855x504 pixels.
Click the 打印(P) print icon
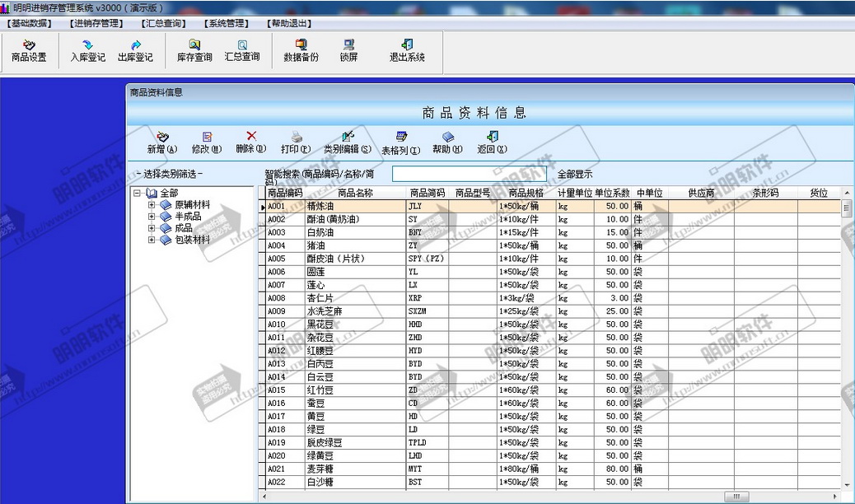(x=296, y=142)
